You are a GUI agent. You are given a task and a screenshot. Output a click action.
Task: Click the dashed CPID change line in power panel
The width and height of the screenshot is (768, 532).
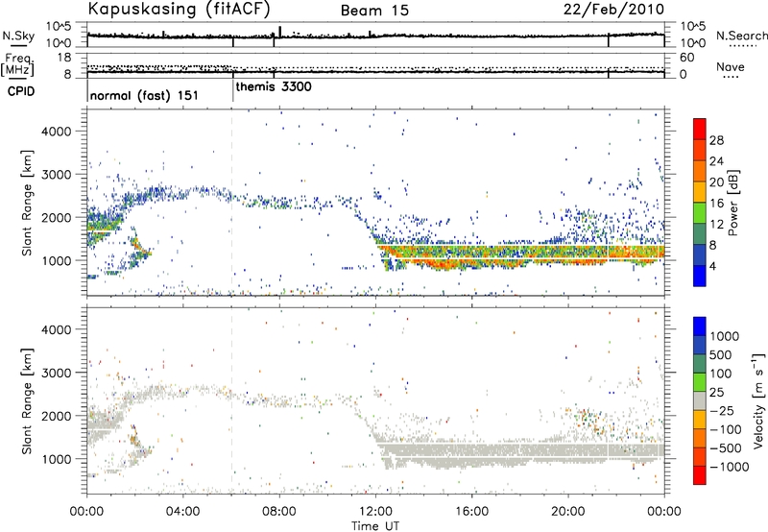(x=232, y=203)
